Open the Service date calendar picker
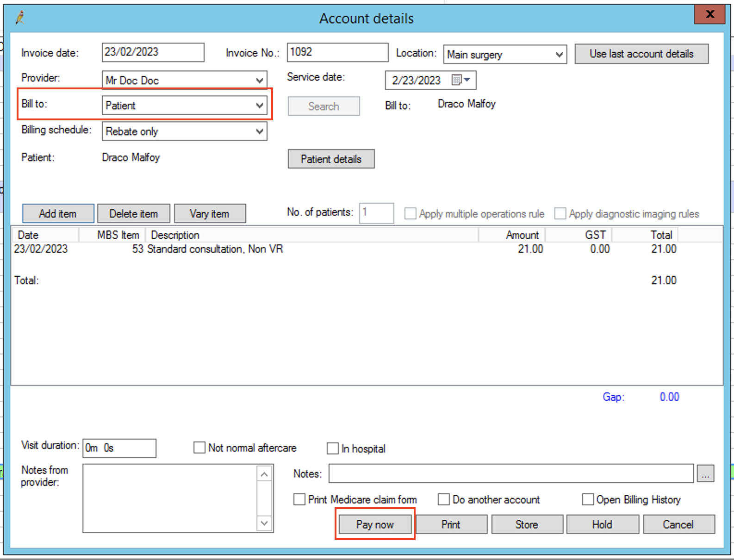The image size is (734, 560). point(461,80)
